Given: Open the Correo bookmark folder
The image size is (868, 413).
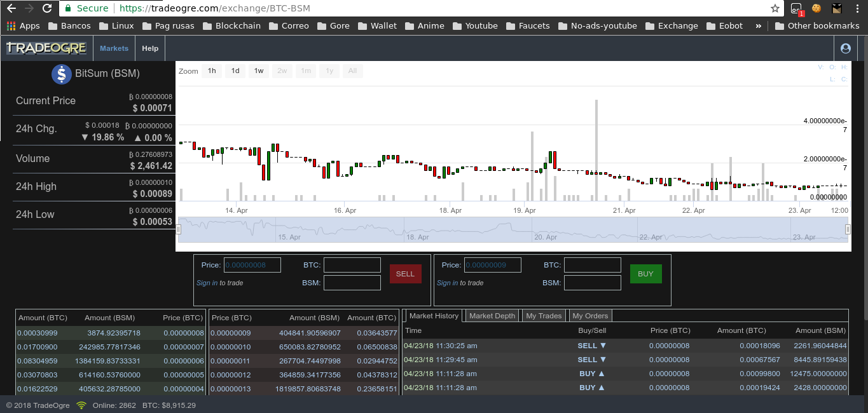Looking at the screenshot, I should coord(288,26).
